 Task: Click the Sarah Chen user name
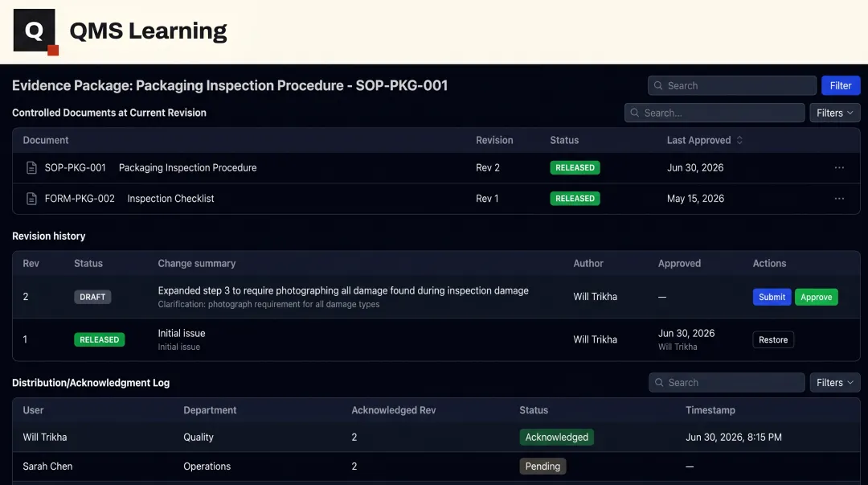pyautogui.click(x=47, y=467)
